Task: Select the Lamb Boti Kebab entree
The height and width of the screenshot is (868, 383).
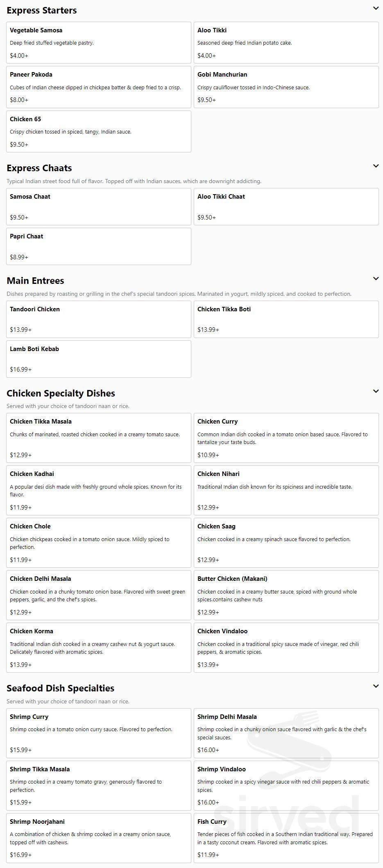Action: click(98, 359)
